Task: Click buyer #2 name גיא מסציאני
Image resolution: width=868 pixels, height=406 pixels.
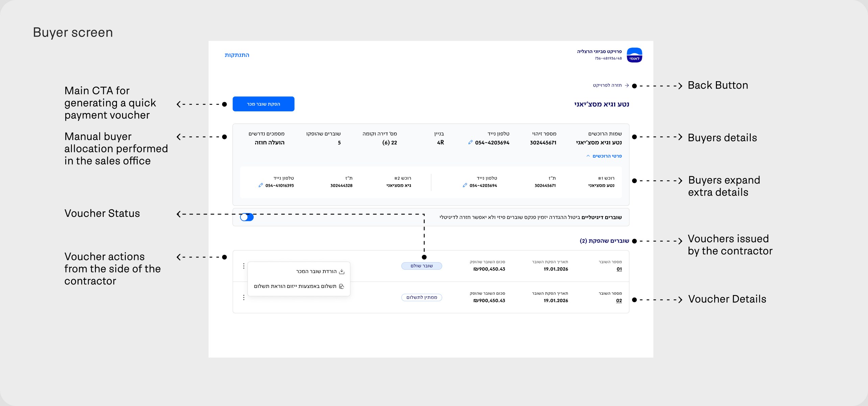Action: pos(399,185)
